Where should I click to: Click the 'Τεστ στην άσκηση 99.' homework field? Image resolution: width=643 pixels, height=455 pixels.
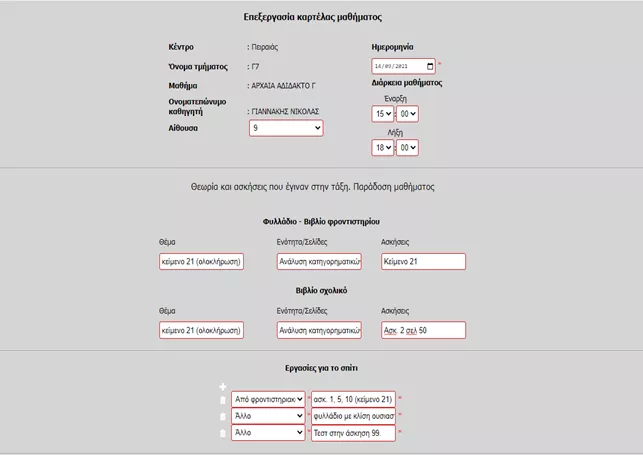pyautogui.click(x=353, y=433)
